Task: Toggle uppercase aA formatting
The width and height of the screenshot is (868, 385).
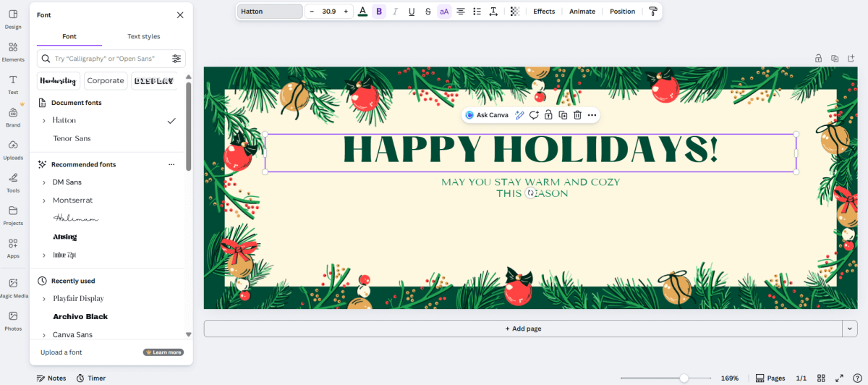Action: [x=444, y=12]
